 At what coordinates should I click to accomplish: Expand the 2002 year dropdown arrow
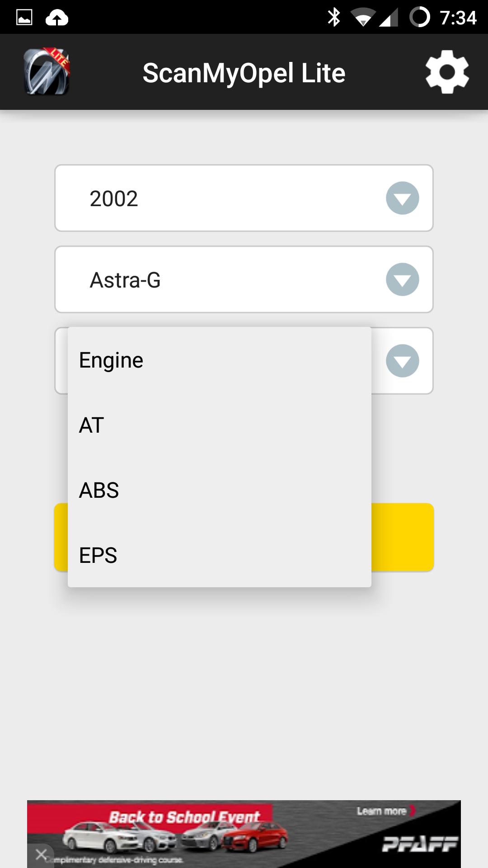pos(402,198)
